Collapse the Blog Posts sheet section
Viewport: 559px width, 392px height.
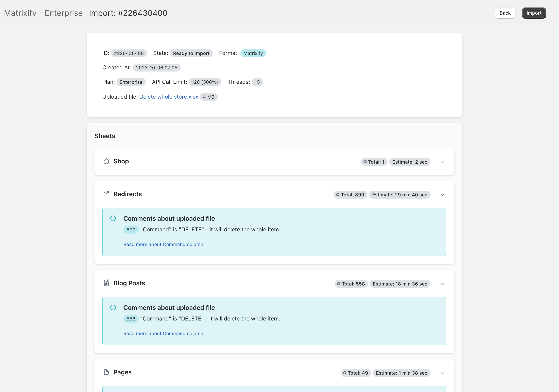click(442, 284)
